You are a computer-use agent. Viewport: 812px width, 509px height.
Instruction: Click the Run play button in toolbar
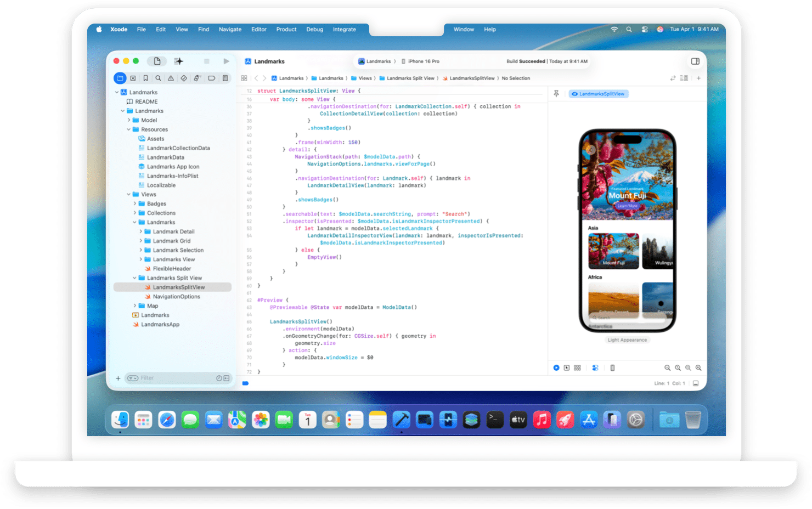(x=226, y=61)
